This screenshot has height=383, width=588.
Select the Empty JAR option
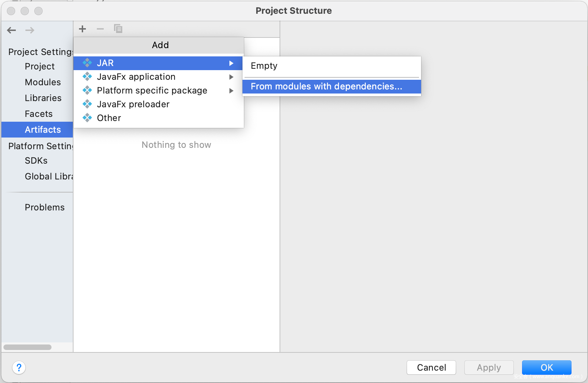click(x=264, y=66)
